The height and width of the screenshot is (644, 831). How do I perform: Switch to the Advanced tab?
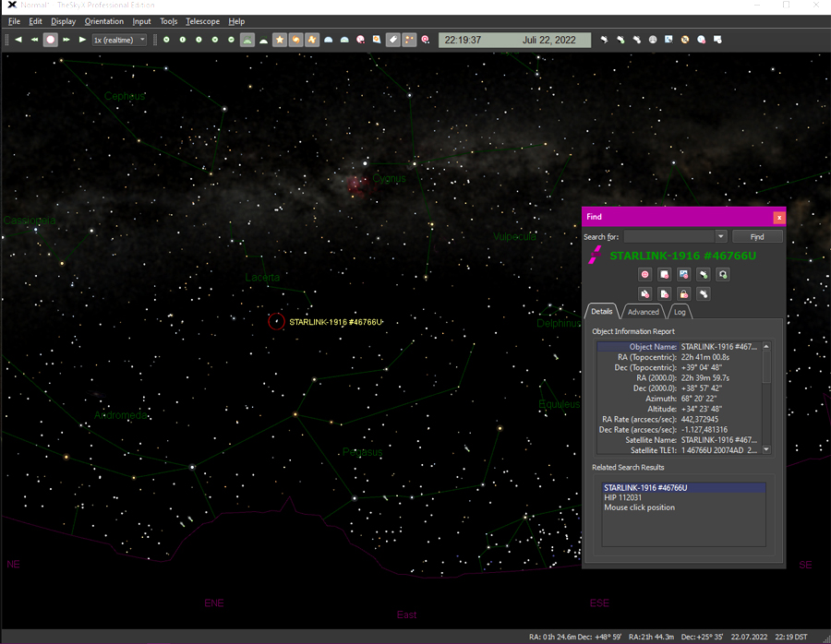pyautogui.click(x=644, y=312)
